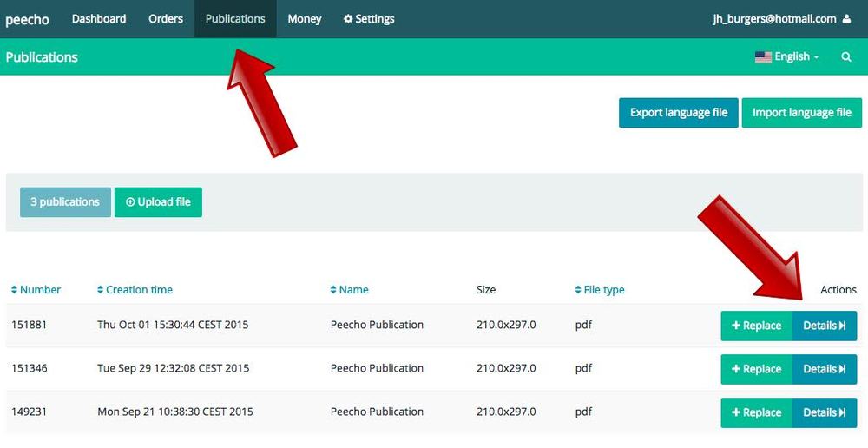Open the English language dropdown

click(x=787, y=56)
